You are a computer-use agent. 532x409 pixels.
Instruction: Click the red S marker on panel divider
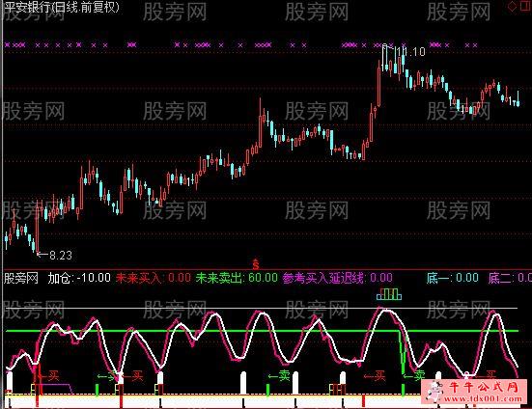256,264
